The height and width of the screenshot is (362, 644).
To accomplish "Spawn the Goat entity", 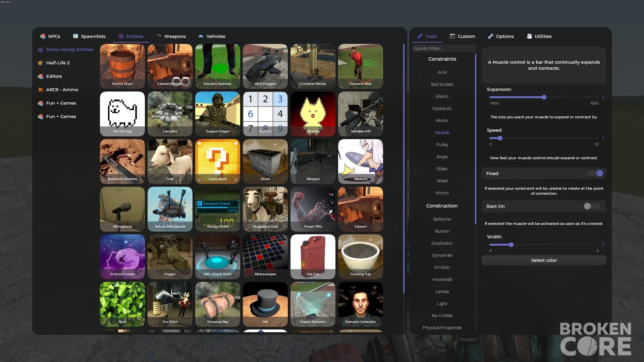I will click(x=170, y=162).
